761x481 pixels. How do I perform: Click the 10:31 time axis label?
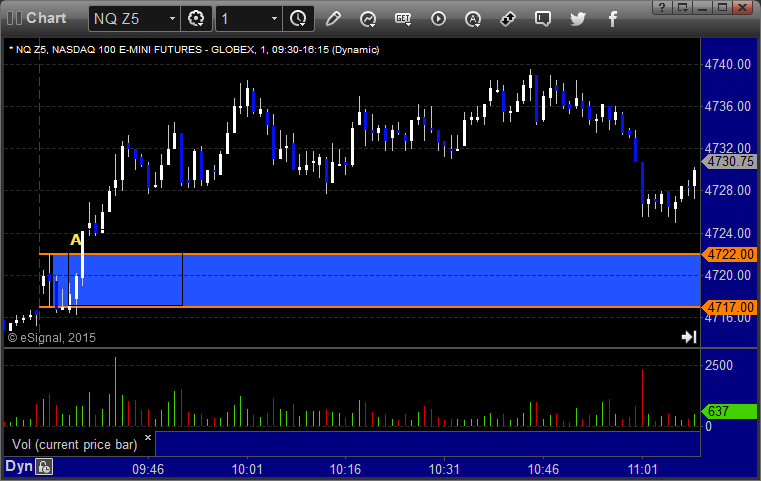tap(444, 469)
